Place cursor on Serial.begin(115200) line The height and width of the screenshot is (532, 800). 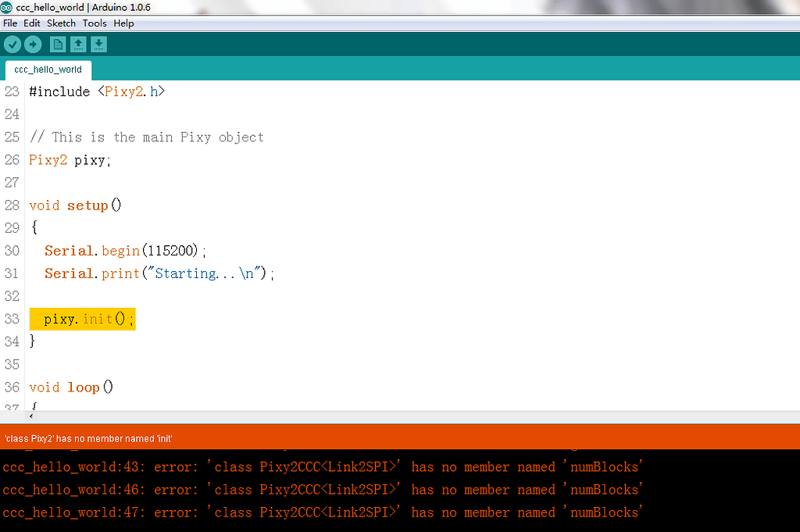pos(125,251)
